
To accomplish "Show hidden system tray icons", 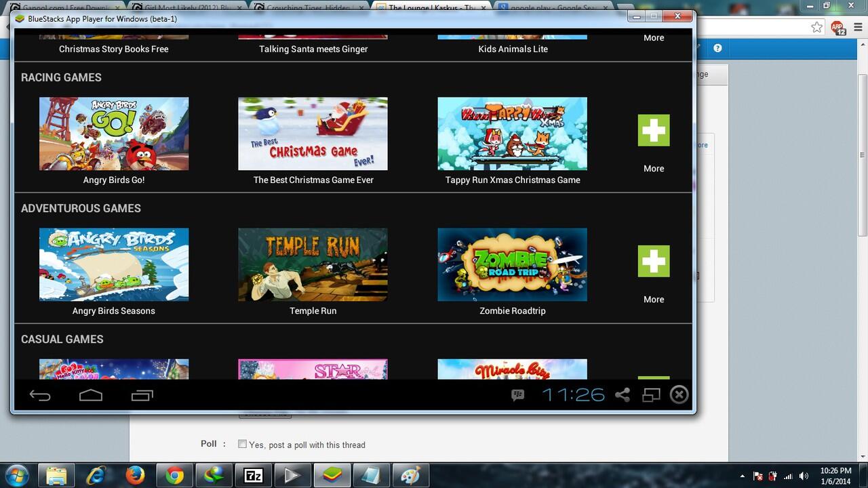I will [x=743, y=476].
